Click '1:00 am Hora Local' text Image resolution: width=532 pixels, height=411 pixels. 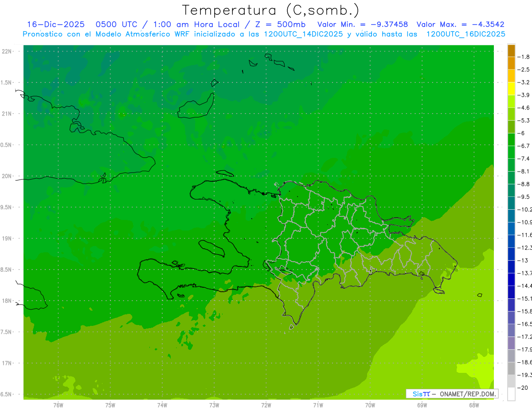pos(197,24)
